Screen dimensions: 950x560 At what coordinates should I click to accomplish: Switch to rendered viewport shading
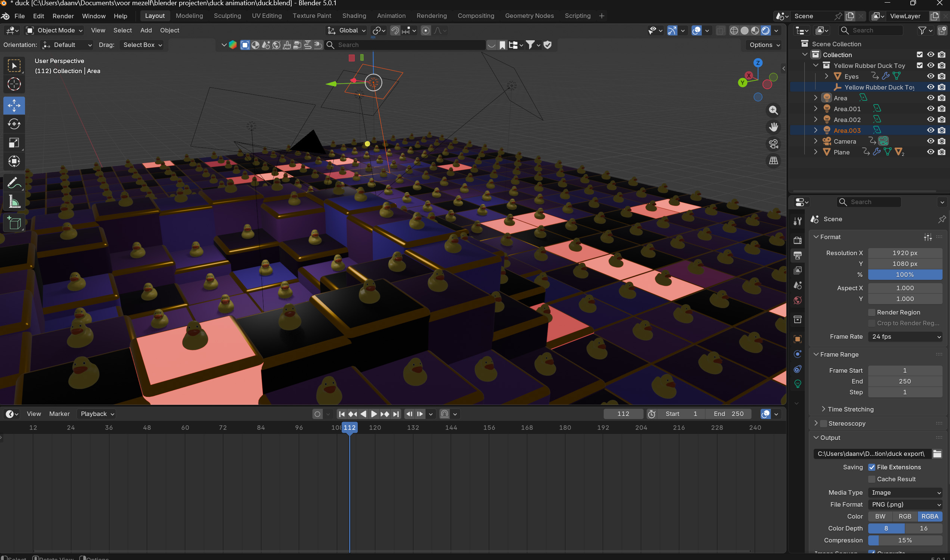[766, 31]
